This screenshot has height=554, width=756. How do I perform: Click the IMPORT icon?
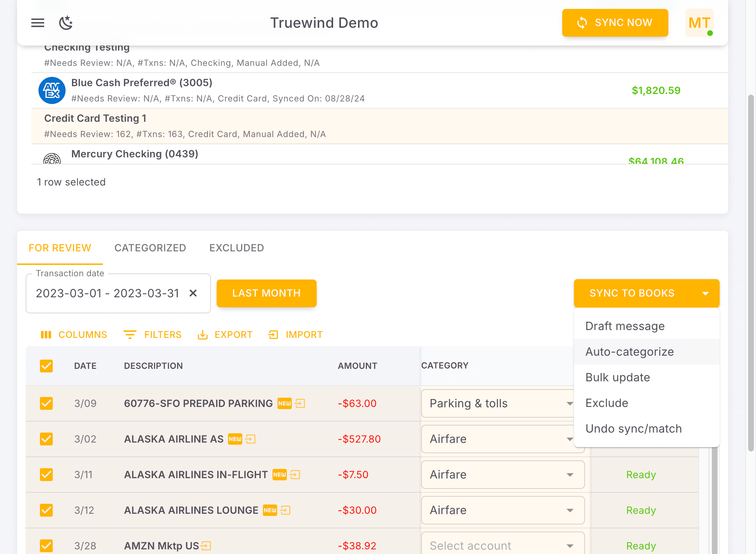pyautogui.click(x=273, y=335)
